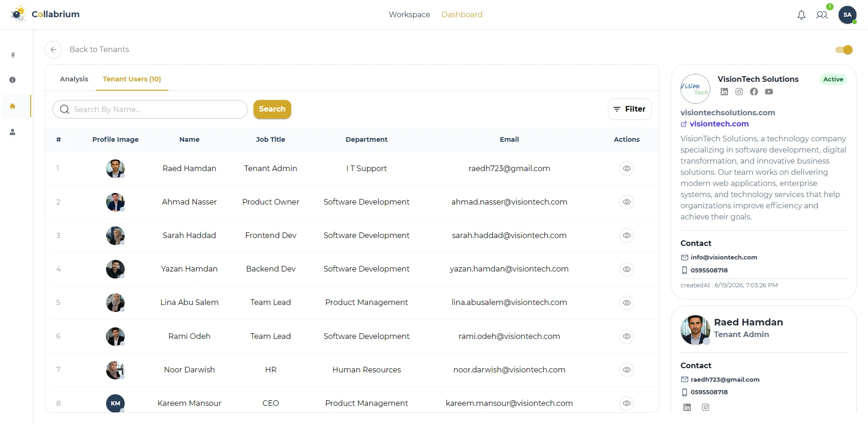
Task: Click the info@visiontech.com contact email
Action: (724, 257)
